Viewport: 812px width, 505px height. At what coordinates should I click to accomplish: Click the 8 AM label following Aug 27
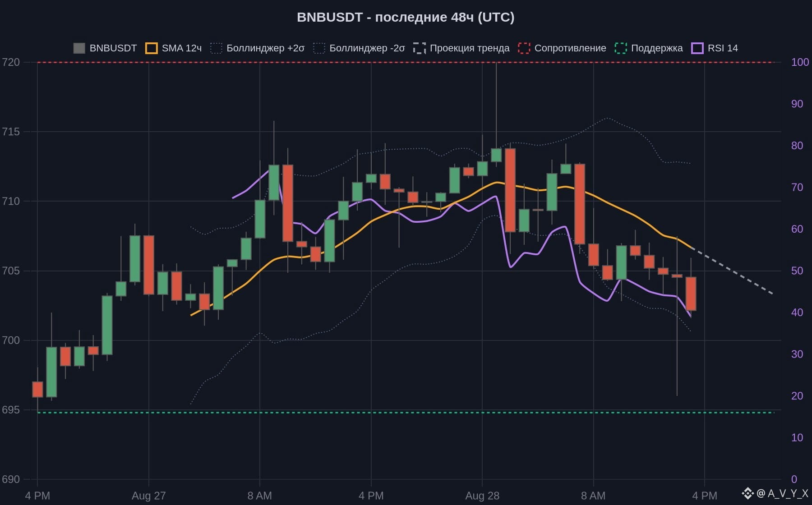(260, 496)
